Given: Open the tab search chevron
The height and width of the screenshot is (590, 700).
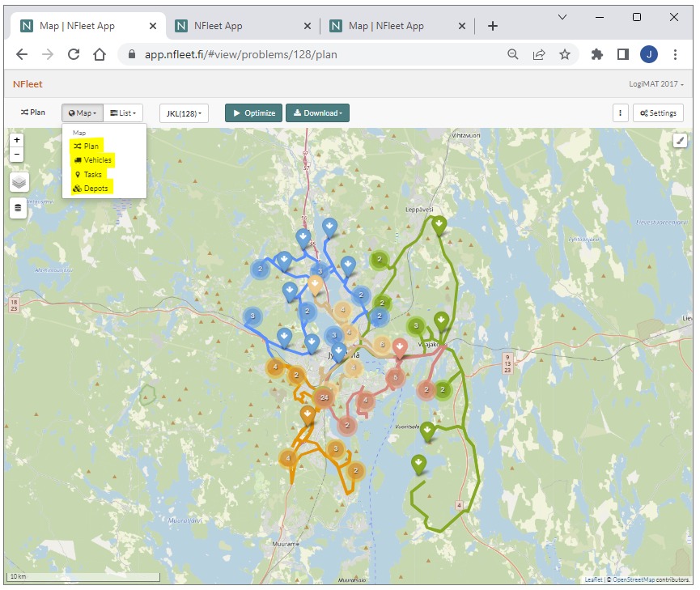Looking at the screenshot, I should 562,17.
